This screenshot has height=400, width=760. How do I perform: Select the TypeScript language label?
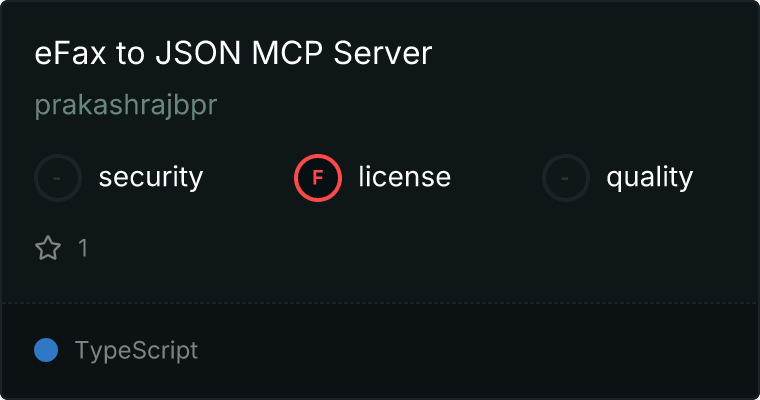pyautogui.click(x=136, y=351)
